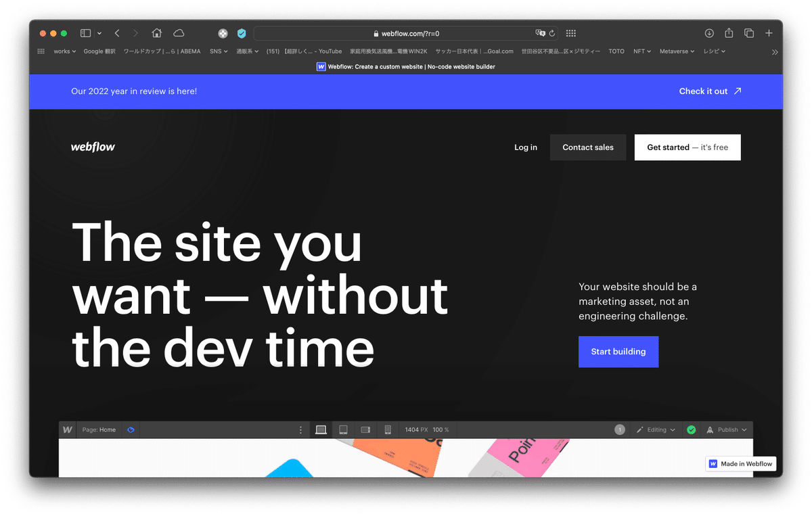Click the 100 % zoom value
This screenshot has height=516, width=812.
pyautogui.click(x=441, y=429)
